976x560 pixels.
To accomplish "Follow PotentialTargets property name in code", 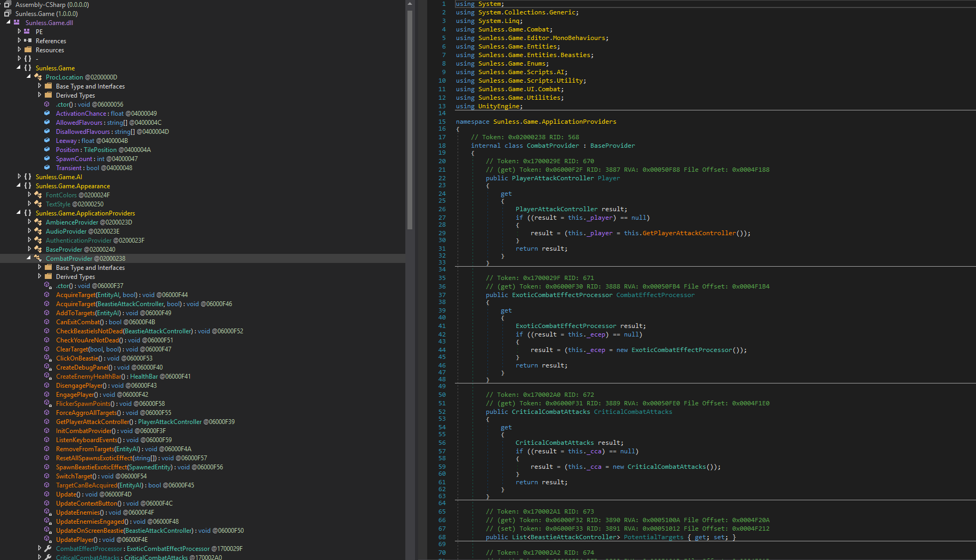I will coord(653,537).
